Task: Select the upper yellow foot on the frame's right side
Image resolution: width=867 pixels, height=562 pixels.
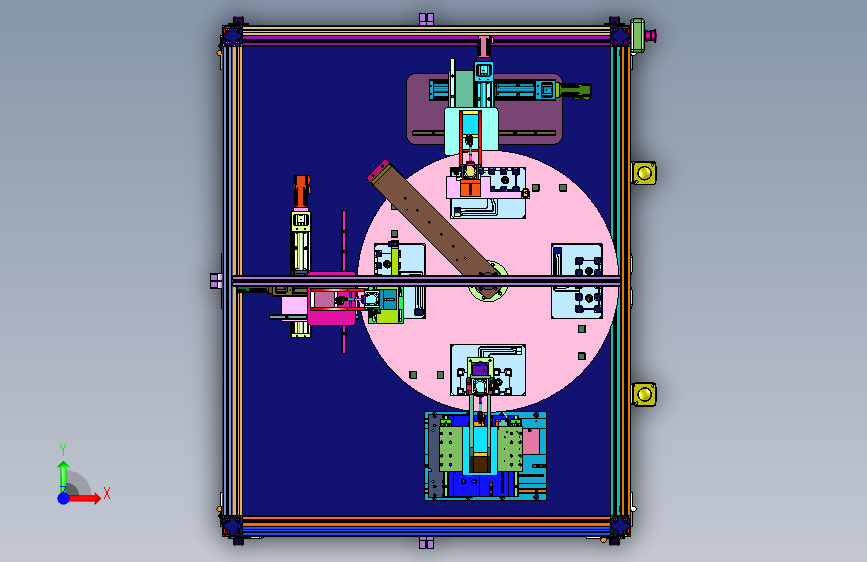Action: pyautogui.click(x=644, y=173)
